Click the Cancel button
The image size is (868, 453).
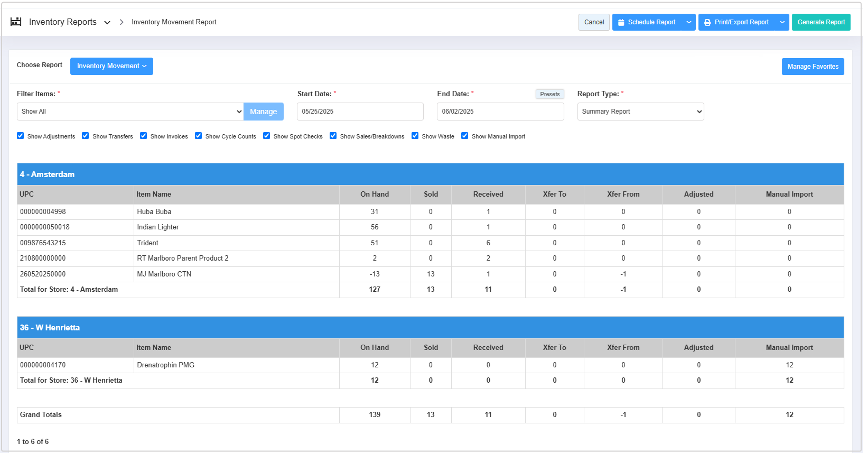pyautogui.click(x=594, y=22)
